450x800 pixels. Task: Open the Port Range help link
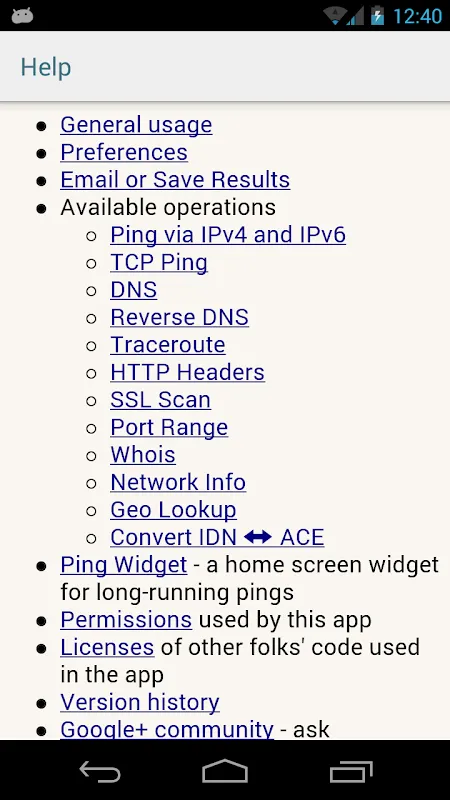pyautogui.click(x=169, y=428)
